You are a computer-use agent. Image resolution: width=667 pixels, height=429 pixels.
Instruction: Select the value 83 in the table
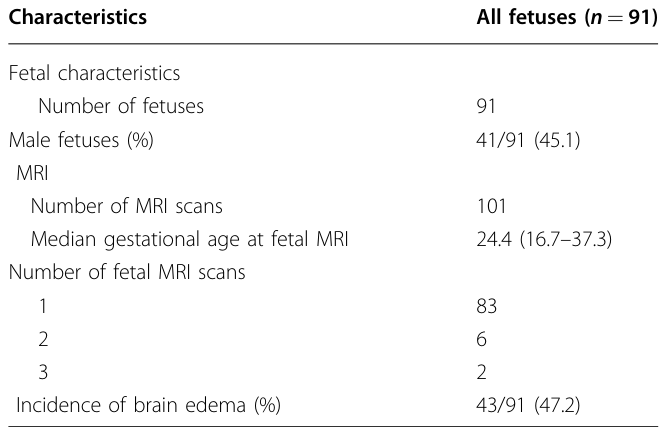click(x=487, y=306)
